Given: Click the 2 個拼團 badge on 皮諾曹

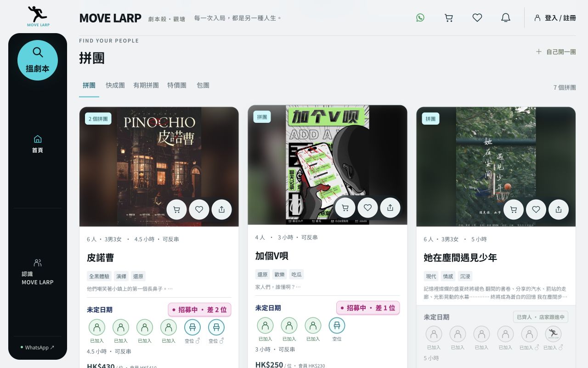Looking at the screenshot, I should [x=98, y=119].
